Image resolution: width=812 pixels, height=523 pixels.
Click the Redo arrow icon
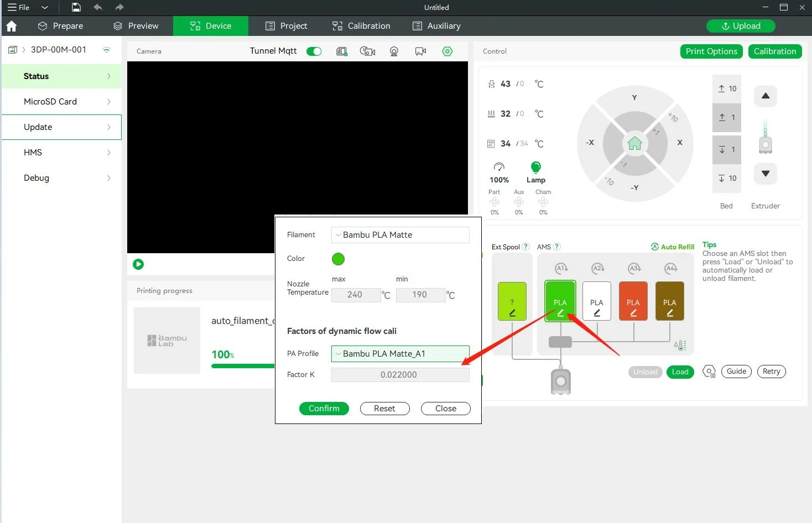point(119,7)
